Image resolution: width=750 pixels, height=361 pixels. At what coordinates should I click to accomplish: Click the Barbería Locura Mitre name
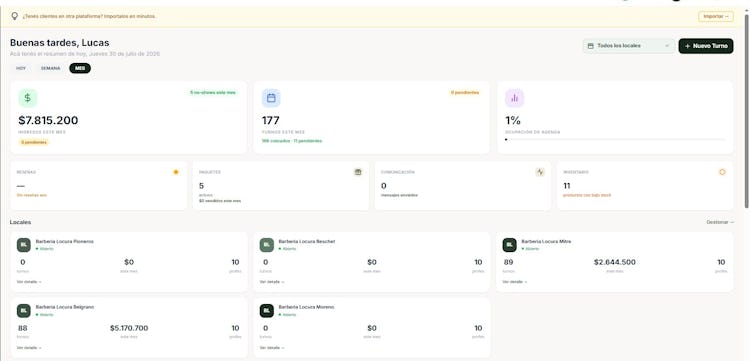pos(546,241)
